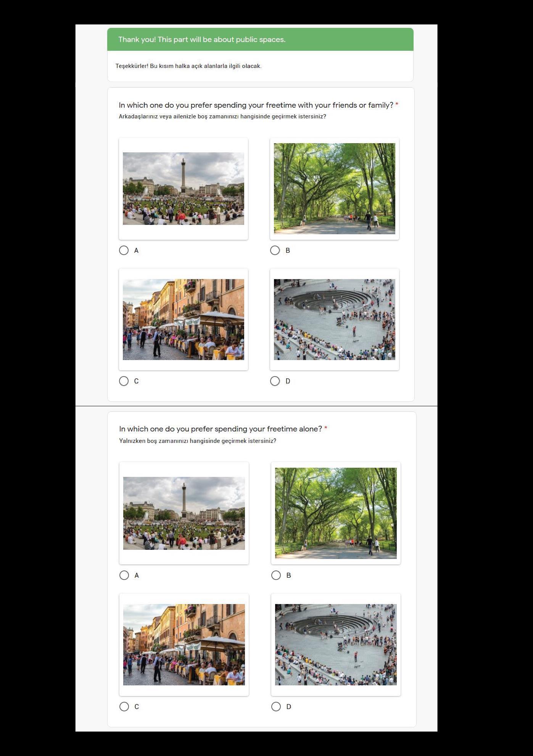Viewport: 533px width, 756px height.
Task: Click the column square photo in friends question
Action: pyautogui.click(x=184, y=189)
